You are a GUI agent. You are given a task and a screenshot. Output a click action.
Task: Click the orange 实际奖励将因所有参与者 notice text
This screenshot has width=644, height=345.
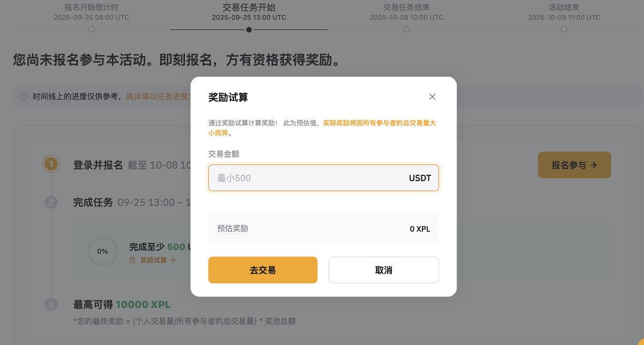coord(379,123)
